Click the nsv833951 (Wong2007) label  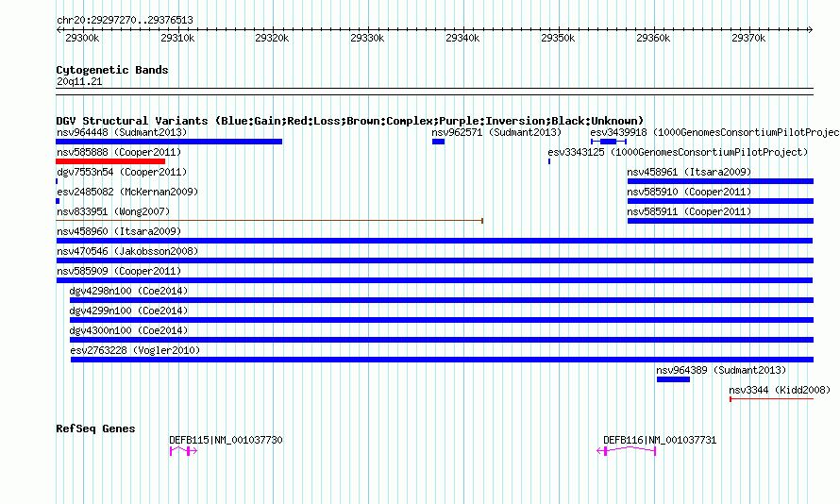tap(113, 211)
